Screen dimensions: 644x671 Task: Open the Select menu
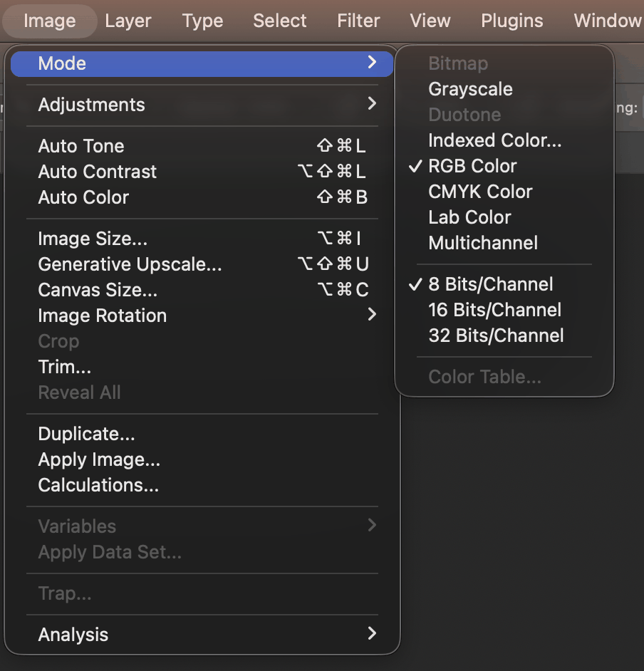(x=279, y=21)
